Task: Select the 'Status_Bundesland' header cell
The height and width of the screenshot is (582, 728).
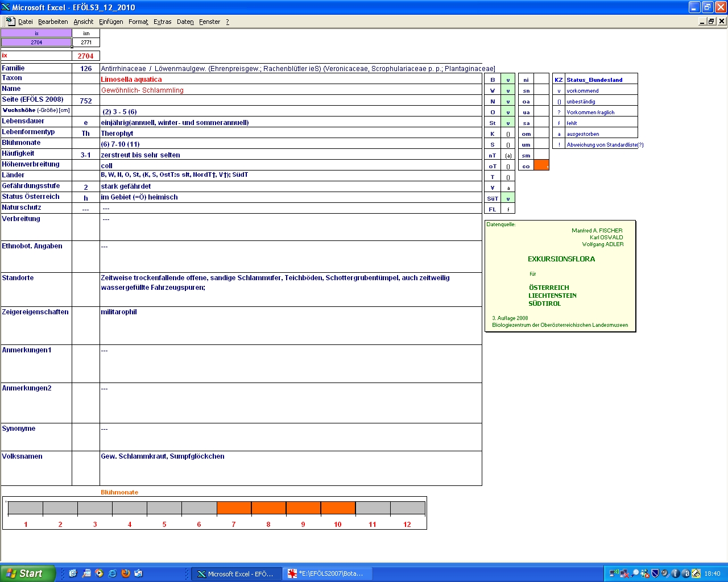Action: point(601,80)
